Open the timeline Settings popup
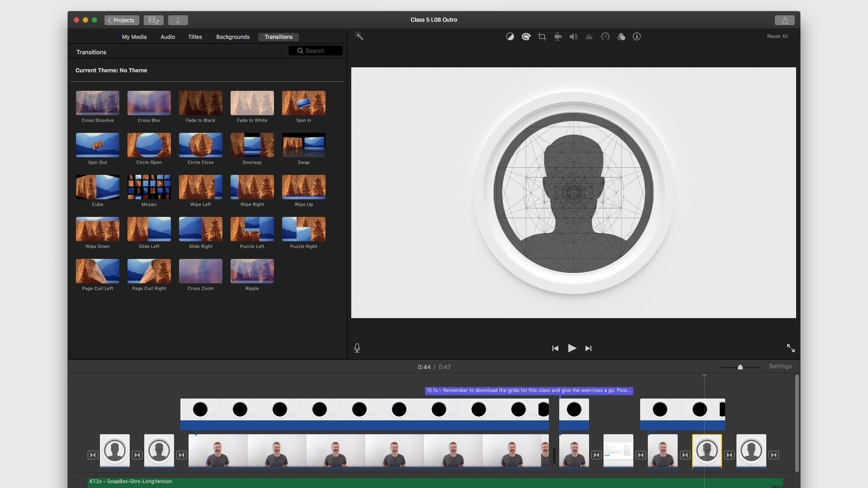The height and width of the screenshot is (488, 868). [x=780, y=367]
